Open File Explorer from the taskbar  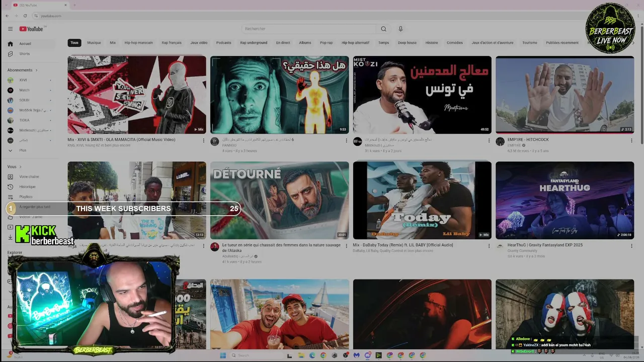click(301, 355)
